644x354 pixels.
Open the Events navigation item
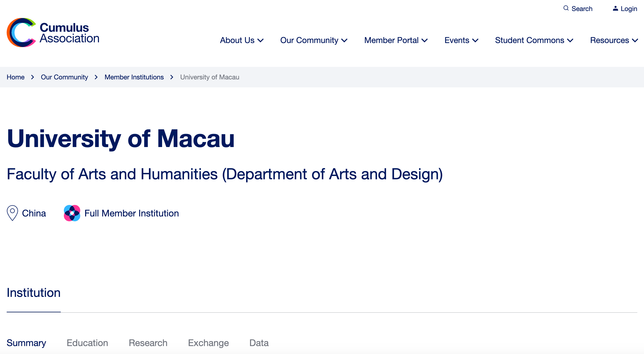coord(457,40)
